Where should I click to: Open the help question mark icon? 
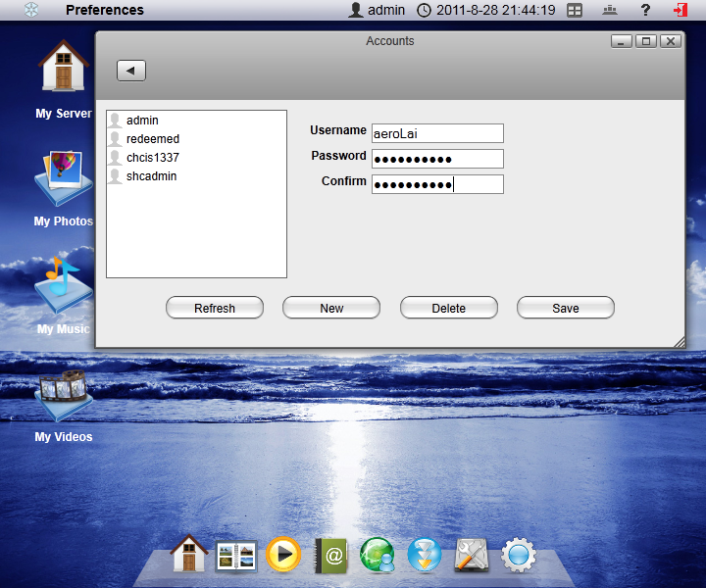pos(645,10)
